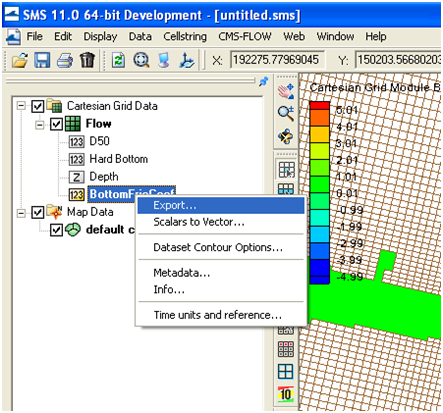The height and width of the screenshot is (413, 443).
Task: Choose Dataset Contour Options... menu entry
Action: 221,247
